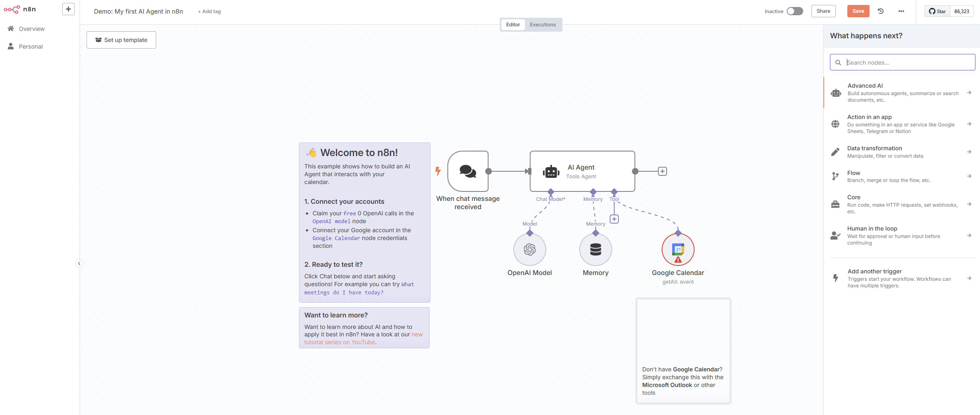Collapse the left sidebar with chevron
Image resolution: width=980 pixels, height=415 pixels.
pos(79,263)
